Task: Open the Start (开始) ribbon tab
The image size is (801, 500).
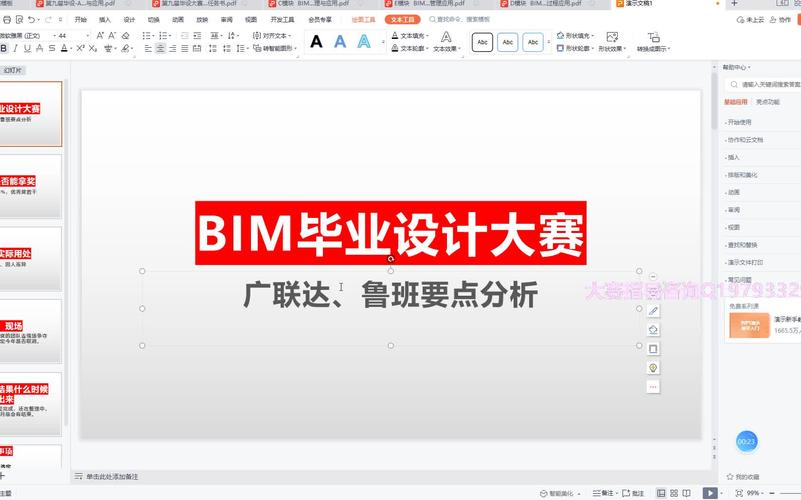Action: (x=81, y=20)
